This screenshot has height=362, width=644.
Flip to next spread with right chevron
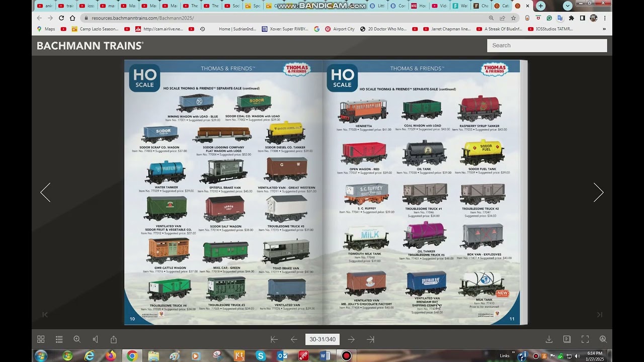[x=598, y=193]
